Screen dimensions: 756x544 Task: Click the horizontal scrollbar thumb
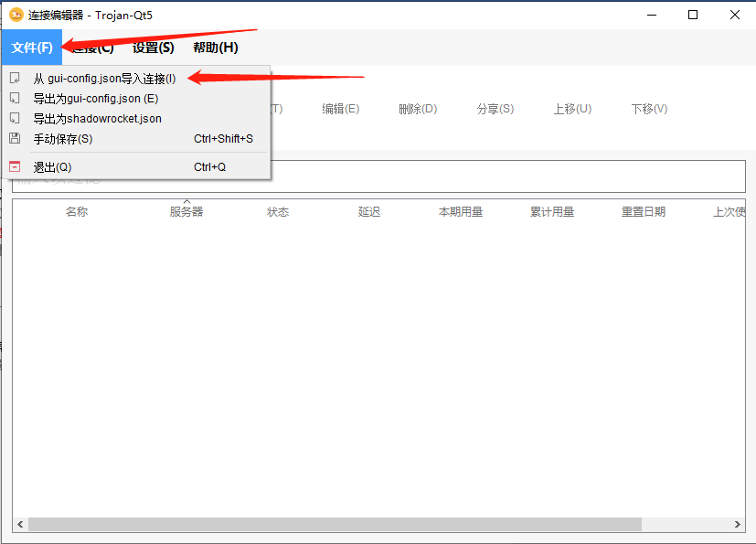(335, 524)
